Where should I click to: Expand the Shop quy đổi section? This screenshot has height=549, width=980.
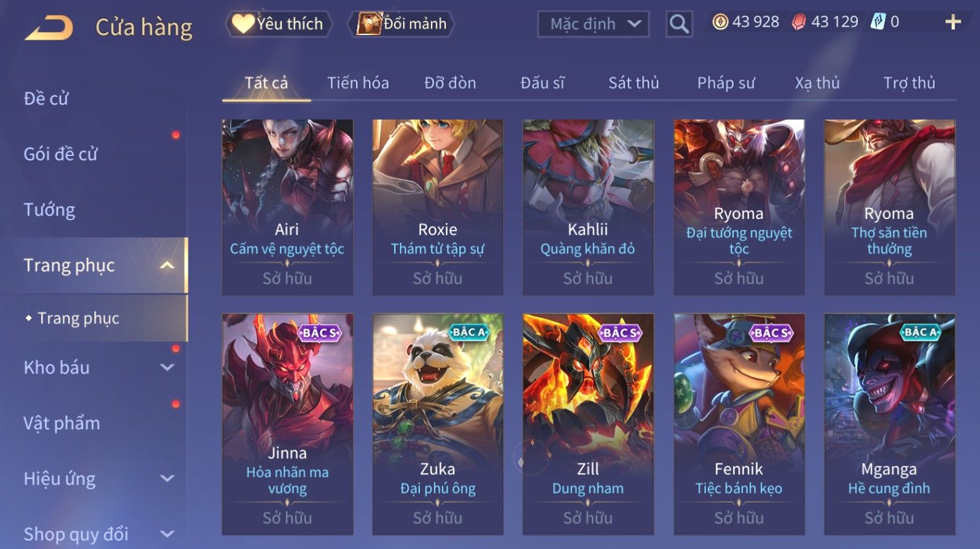point(167,534)
